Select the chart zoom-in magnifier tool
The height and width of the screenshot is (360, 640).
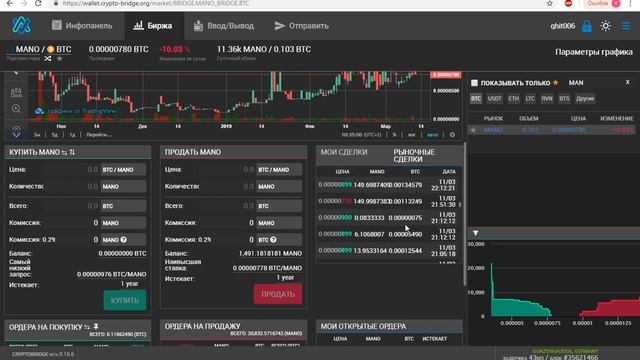(x=16, y=109)
